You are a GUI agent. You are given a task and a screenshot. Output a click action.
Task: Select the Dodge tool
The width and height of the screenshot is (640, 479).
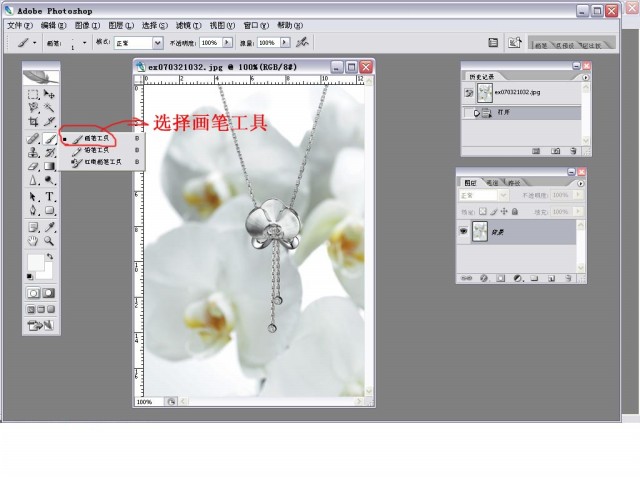pos(49,180)
